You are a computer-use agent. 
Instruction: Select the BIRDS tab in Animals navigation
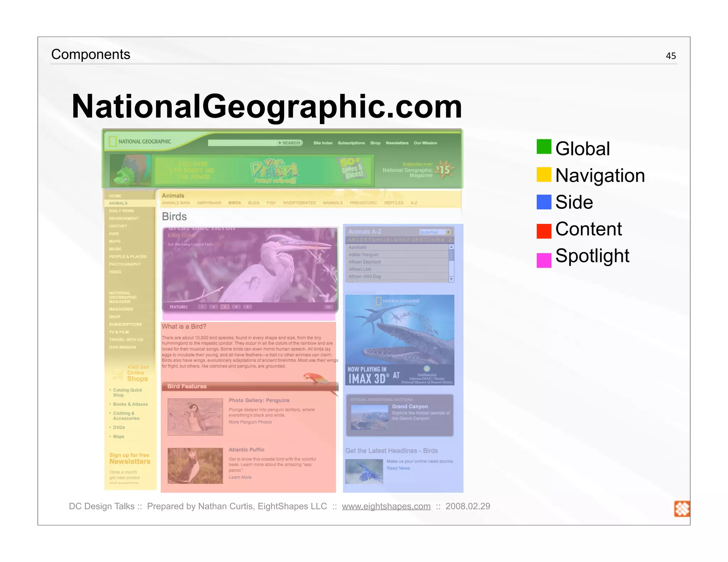tap(234, 203)
